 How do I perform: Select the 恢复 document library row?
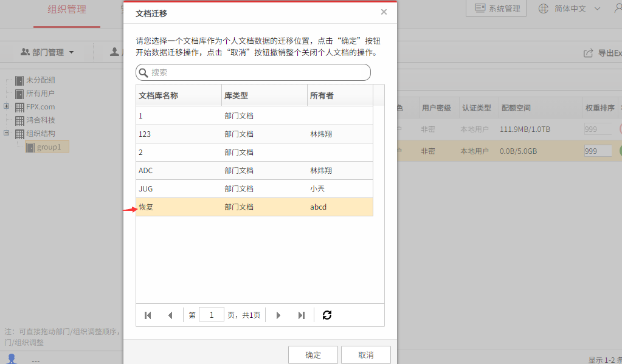point(254,207)
